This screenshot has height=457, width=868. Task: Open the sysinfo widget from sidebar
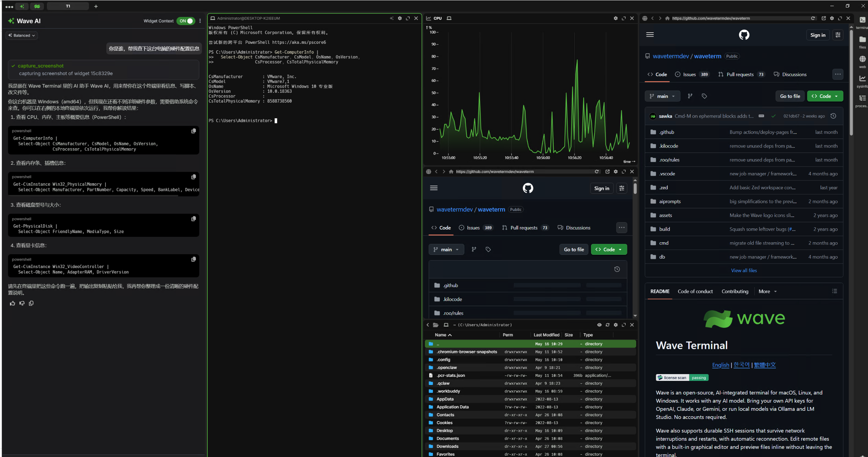[862, 82]
